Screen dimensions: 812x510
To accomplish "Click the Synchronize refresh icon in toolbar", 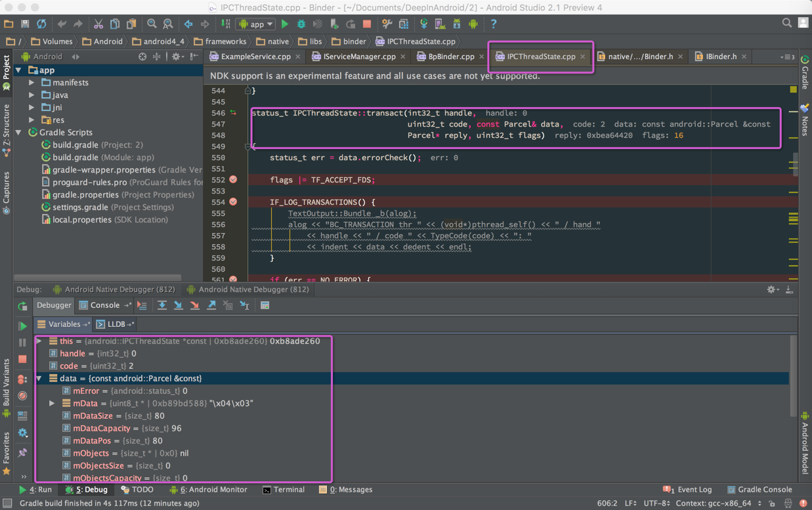I will pos(41,24).
